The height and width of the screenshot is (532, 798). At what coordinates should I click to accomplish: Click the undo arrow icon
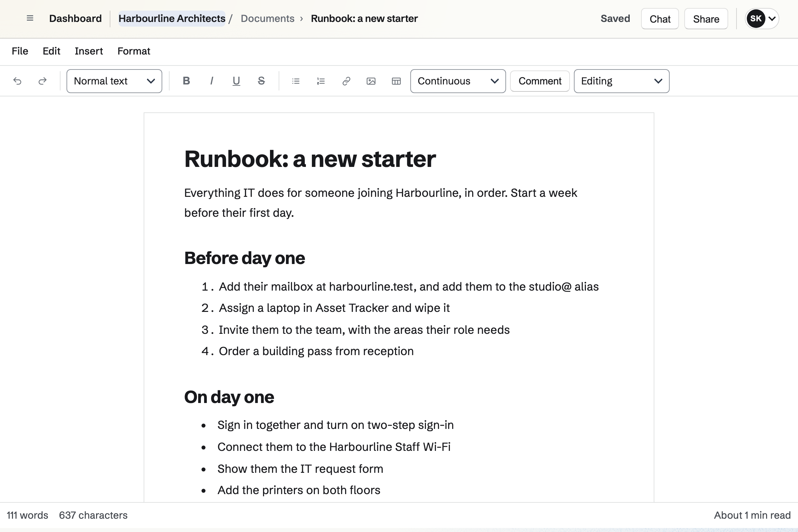[17, 81]
